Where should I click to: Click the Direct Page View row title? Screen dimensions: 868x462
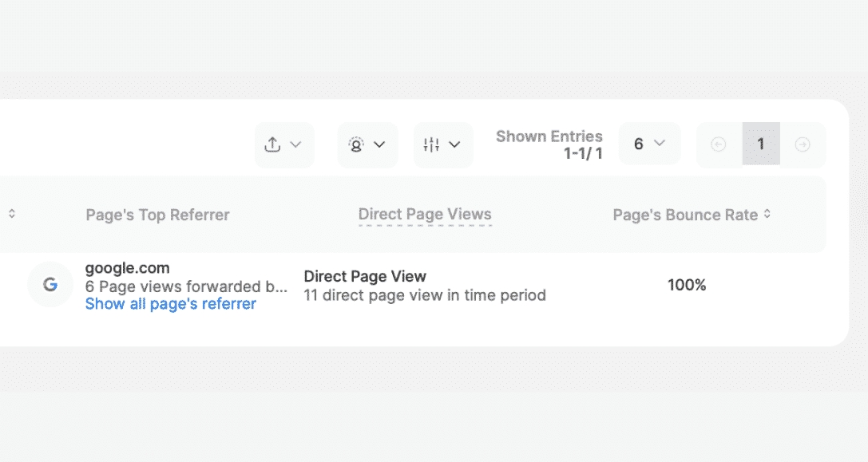tap(366, 276)
